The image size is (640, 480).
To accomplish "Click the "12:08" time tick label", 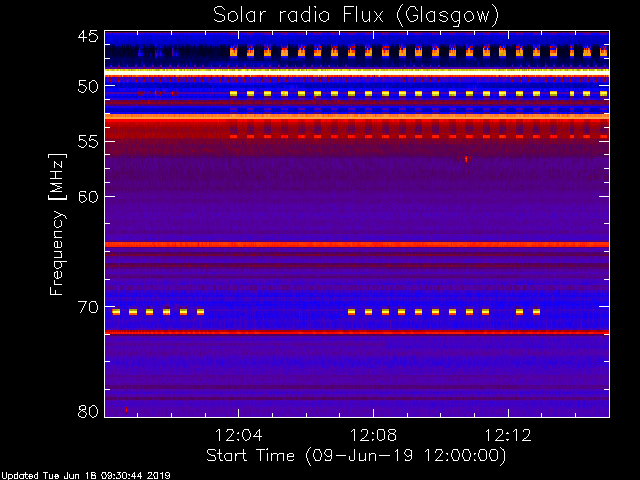I will coord(373,435).
